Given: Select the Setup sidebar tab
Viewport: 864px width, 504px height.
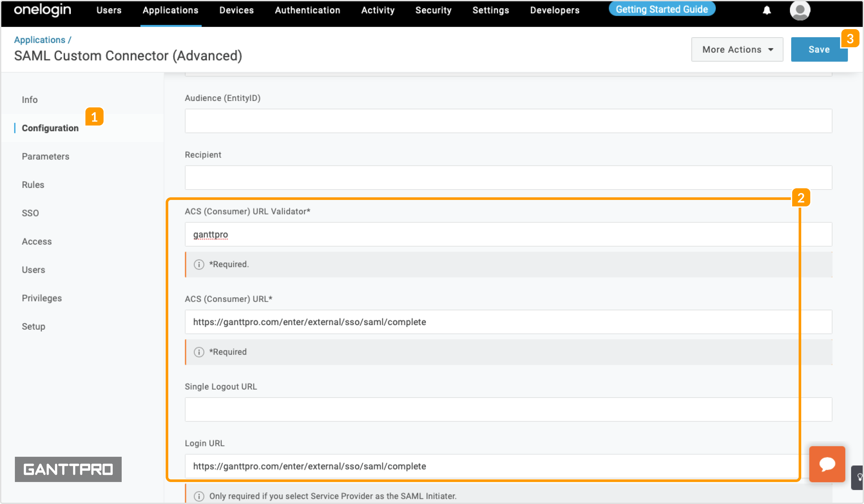Looking at the screenshot, I should [33, 326].
